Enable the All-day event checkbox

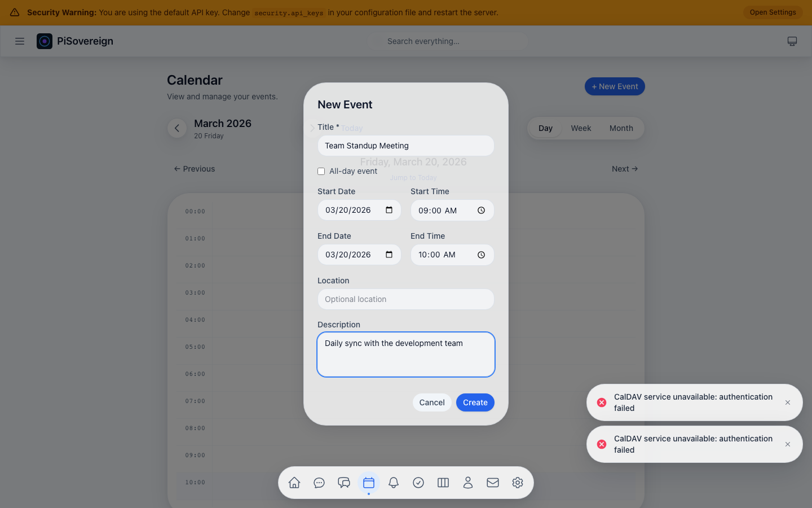point(321,171)
